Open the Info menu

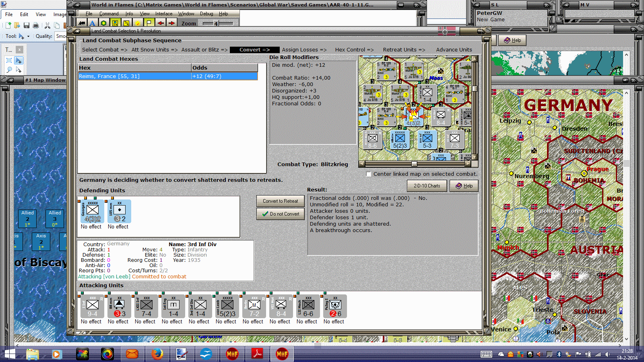tap(129, 14)
